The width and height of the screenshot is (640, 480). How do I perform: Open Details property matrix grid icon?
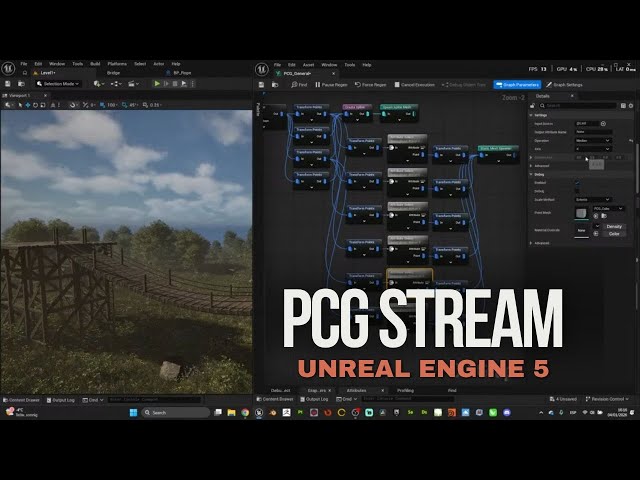coord(623,105)
